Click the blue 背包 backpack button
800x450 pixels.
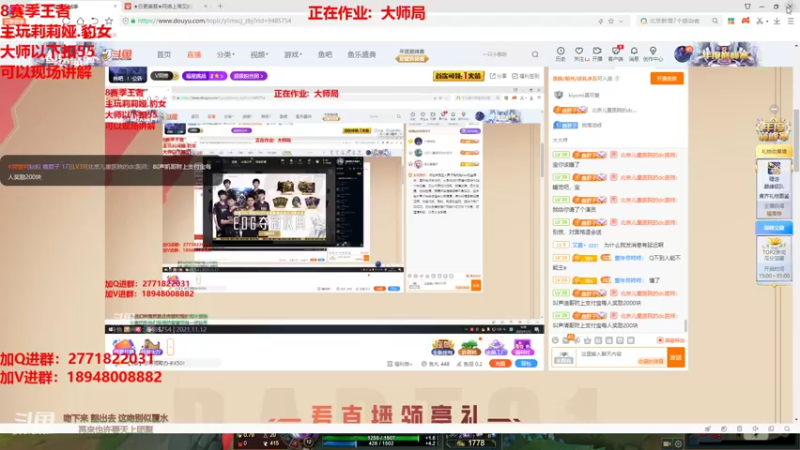click(x=526, y=363)
